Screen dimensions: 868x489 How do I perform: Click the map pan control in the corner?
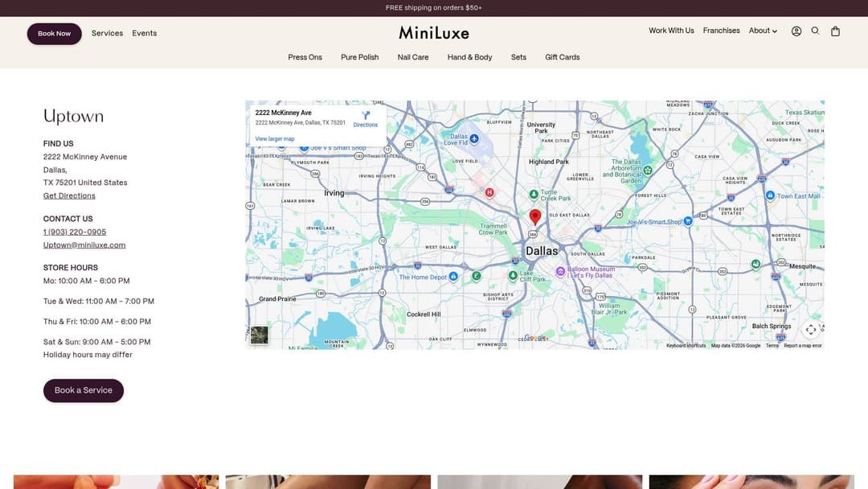[811, 330]
